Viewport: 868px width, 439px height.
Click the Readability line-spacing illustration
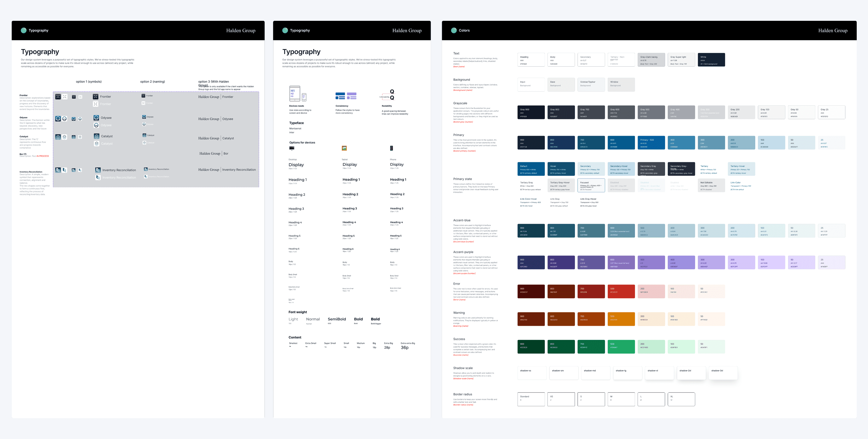pyautogui.click(x=387, y=95)
